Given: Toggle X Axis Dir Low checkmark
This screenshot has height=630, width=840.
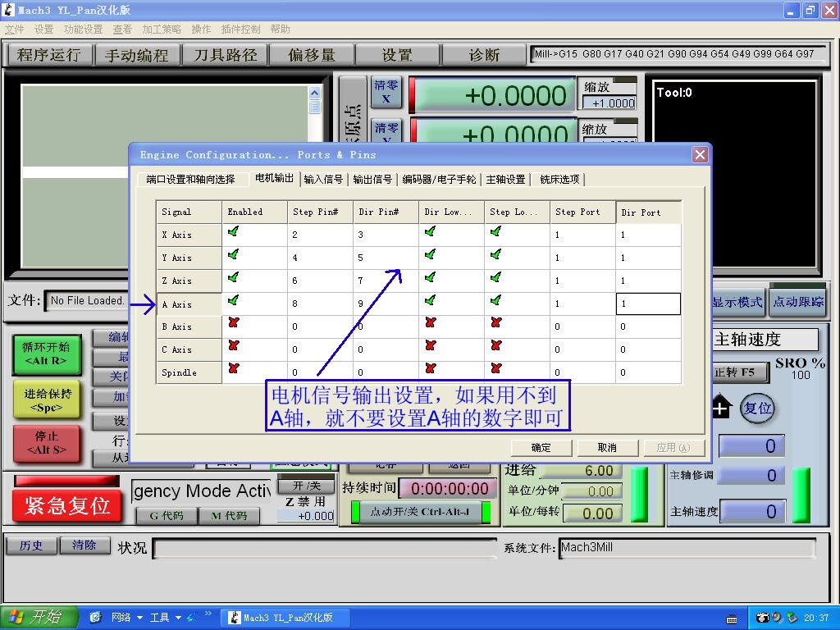Looking at the screenshot, I should 430,231.
